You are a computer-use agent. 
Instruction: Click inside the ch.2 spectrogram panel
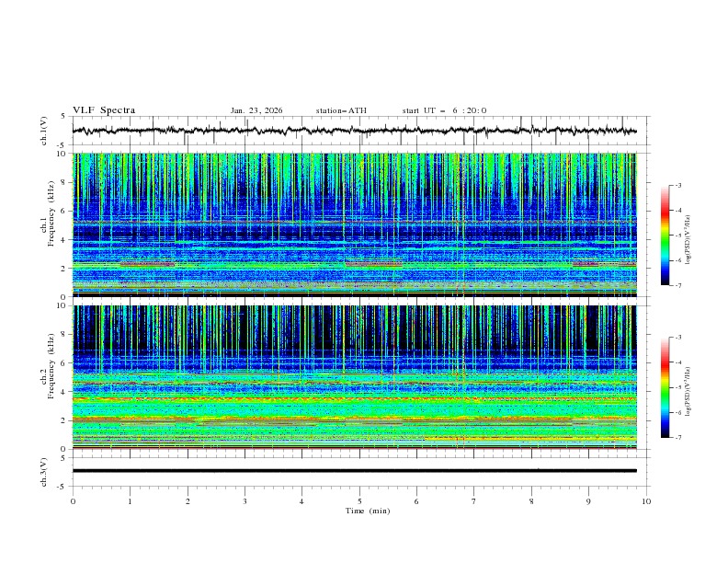coord(354,377)
